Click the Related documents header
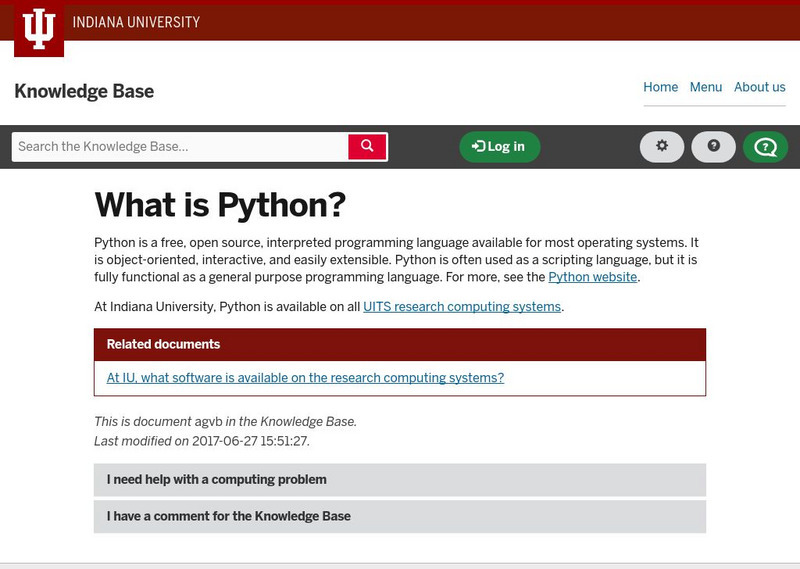 point(400,344)
